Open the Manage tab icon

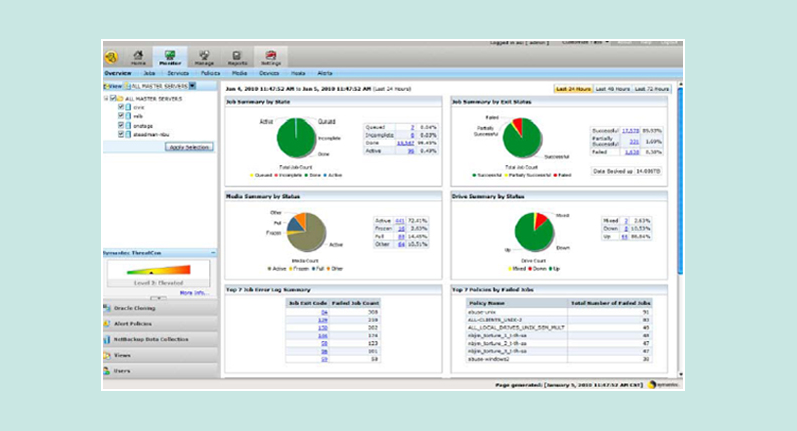coord(204,57)
